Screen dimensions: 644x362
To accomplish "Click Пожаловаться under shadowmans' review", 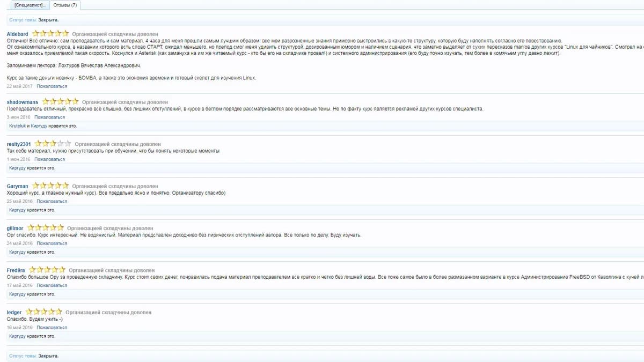I will pyautogui.click(x=50, y=117).
